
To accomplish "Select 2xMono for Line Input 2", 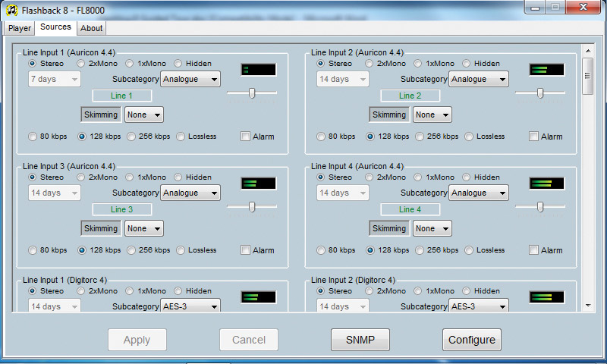I will [370, 64].
